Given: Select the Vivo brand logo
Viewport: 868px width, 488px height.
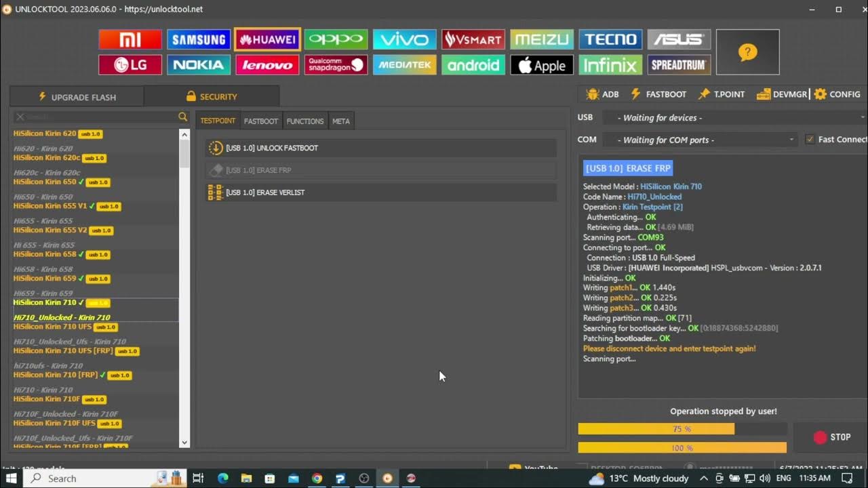Looking at the screenshot, I should click(405, 39).
